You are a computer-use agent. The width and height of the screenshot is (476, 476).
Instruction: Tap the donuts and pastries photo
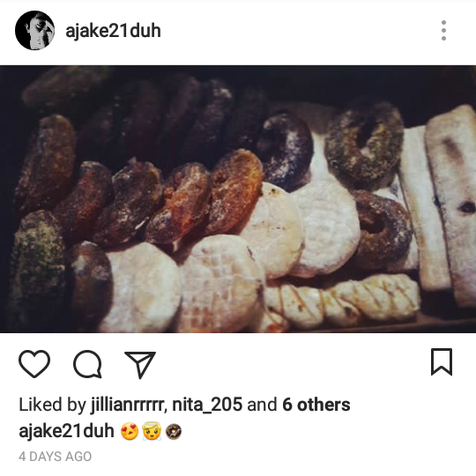coord(238,199)
